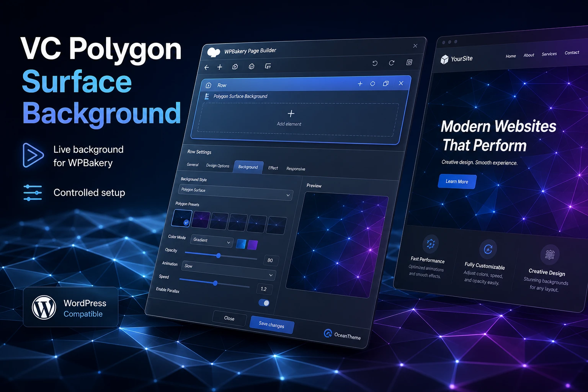Image resolution: width=588 pixels, height=392 pixels.
Task: Switch to the General tab
Action: click(x=193, y=165)
